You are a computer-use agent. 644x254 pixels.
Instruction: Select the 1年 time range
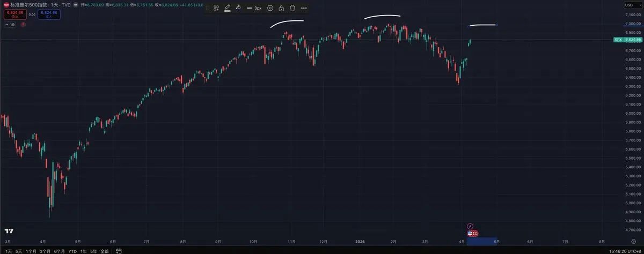[x=83, y=251]
